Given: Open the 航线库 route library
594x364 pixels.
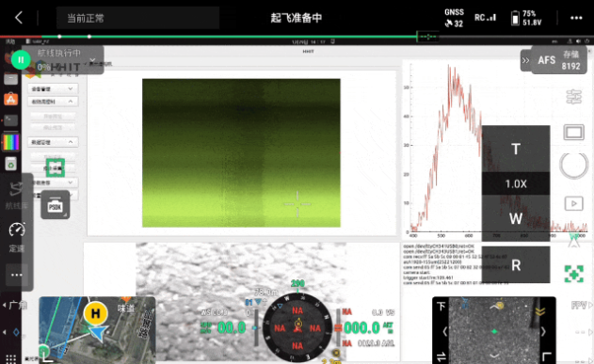Looking at the screenshot, I should coord(16,196).
